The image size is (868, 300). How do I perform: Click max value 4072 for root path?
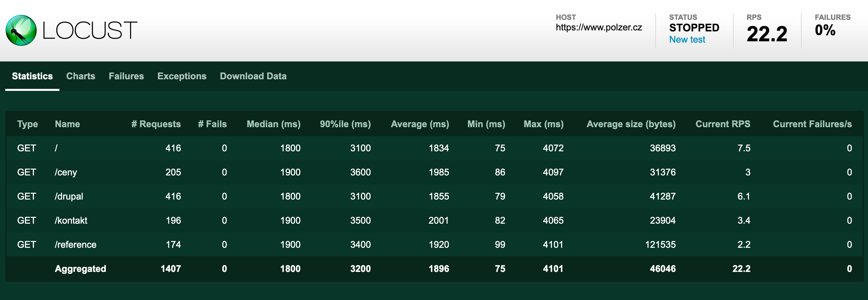click(553, 148)
